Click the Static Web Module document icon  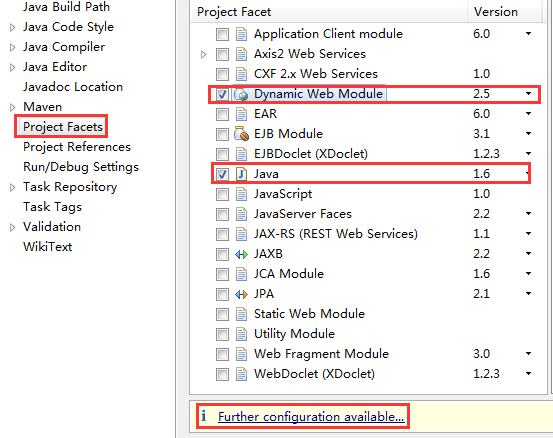tap(241, 314)
